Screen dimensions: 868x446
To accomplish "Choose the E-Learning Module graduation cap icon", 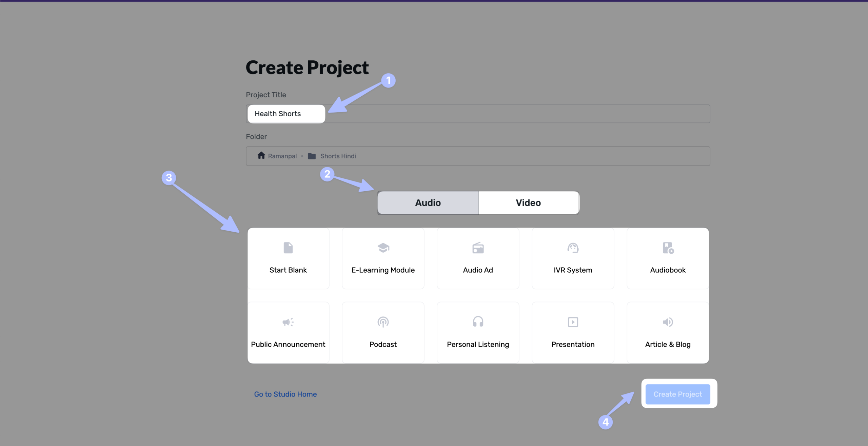I will coord(383,248).
